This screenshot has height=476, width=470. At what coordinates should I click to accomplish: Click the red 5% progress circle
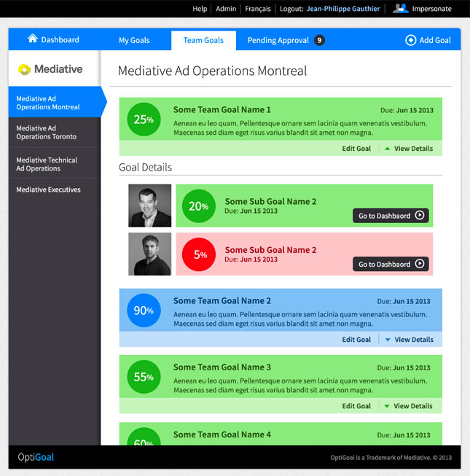click(x=199, y=254)
